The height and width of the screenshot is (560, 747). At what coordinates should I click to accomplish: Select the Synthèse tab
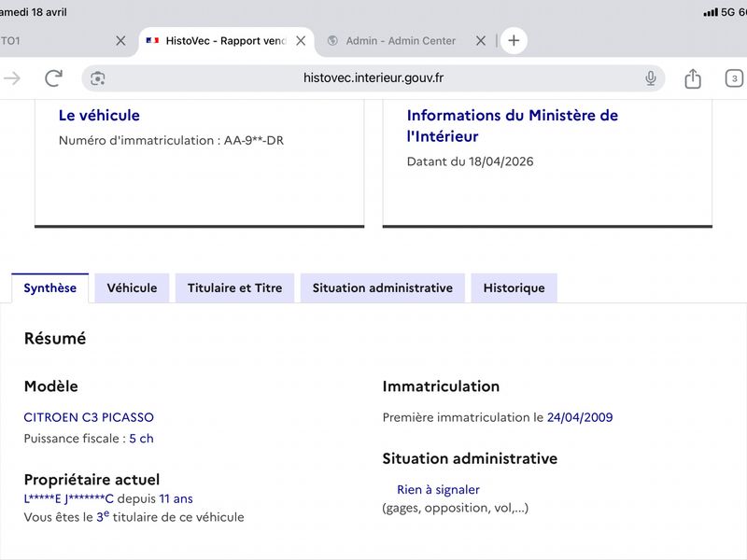[50, 287]
